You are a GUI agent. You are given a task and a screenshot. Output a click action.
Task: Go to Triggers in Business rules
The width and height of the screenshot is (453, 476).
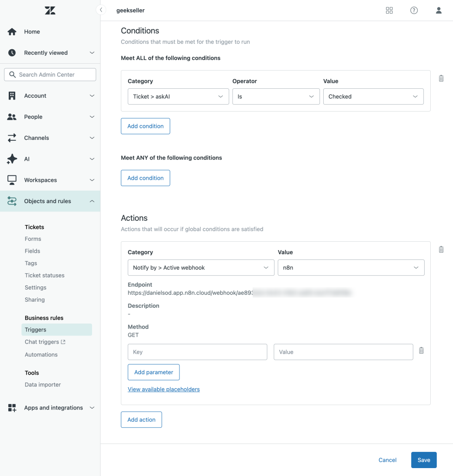click(x=36, y=330)
